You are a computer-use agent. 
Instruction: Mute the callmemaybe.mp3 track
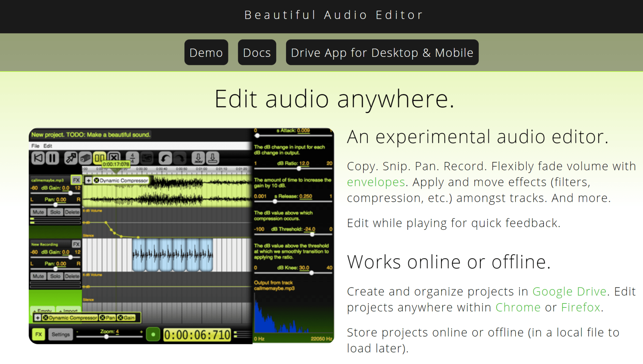coord(38,212)
